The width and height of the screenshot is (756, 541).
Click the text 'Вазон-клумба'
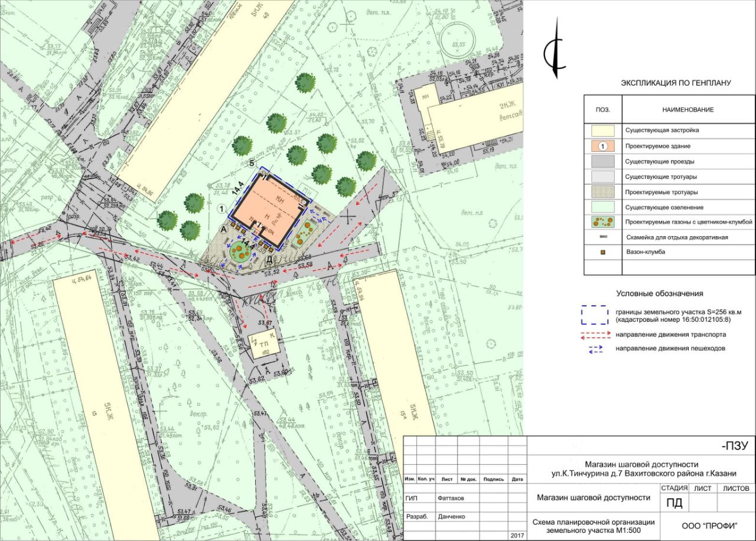click(x=646, y=252)
